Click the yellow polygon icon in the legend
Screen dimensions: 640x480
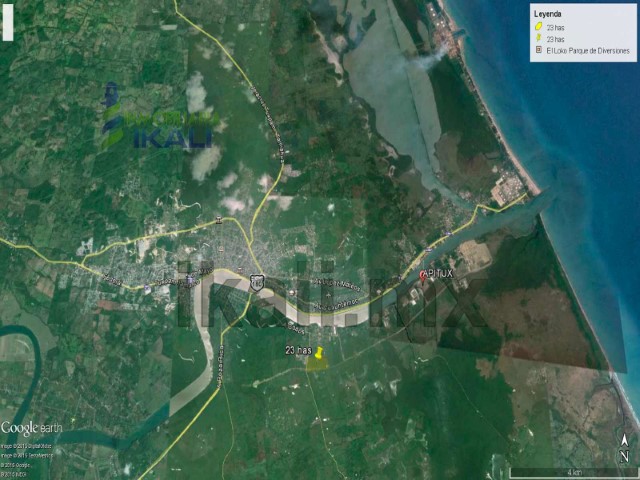pos(539,26)
